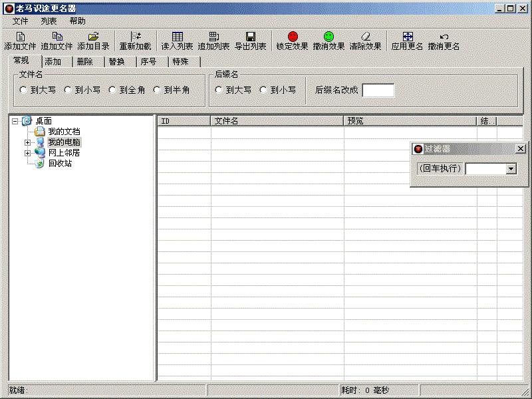Click the 读入列表 toolbar icon
The width and height of the screenshot is (532, 399).
[x=177, y=37]
